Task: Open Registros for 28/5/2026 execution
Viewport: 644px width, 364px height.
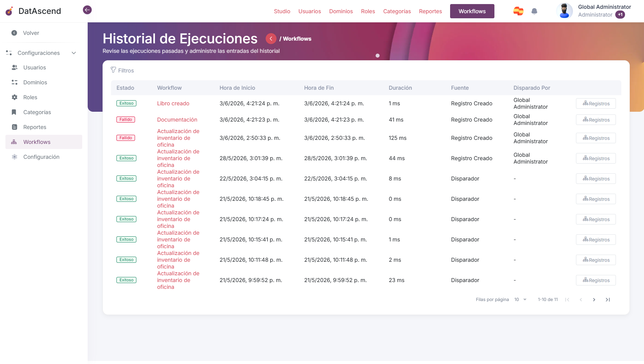Action: [596, 158]
